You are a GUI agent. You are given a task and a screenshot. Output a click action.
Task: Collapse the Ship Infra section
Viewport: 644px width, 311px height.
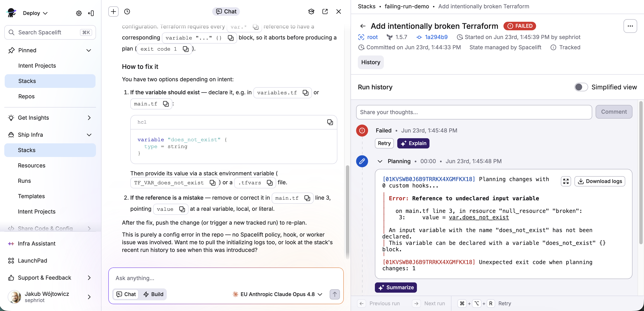(89, 135)
